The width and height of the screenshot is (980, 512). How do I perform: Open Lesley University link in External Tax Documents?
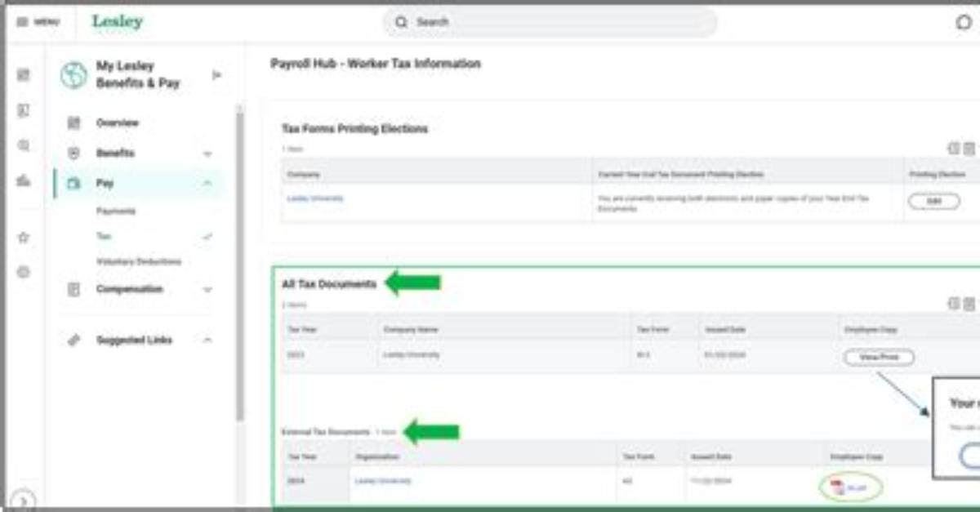coord(383,481)
